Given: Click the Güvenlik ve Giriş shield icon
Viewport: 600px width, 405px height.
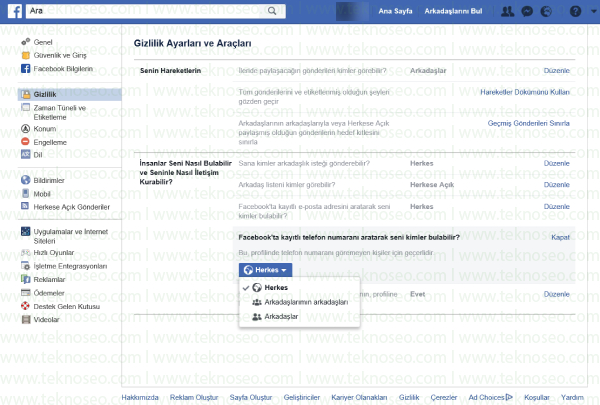Looking at the screenshot, I should tap(26, 55).
